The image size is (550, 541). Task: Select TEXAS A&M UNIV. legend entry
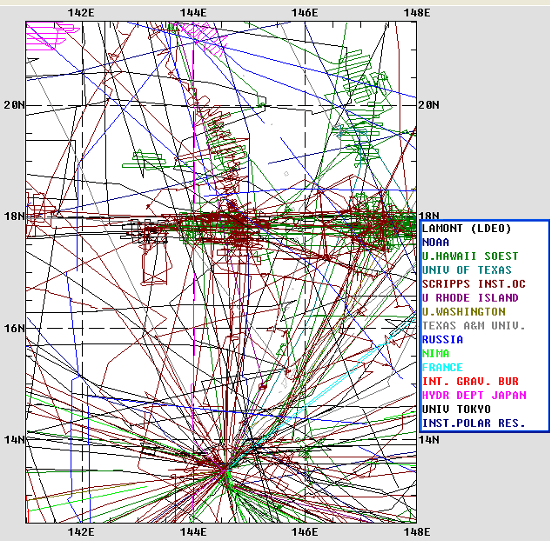(474, 326)
